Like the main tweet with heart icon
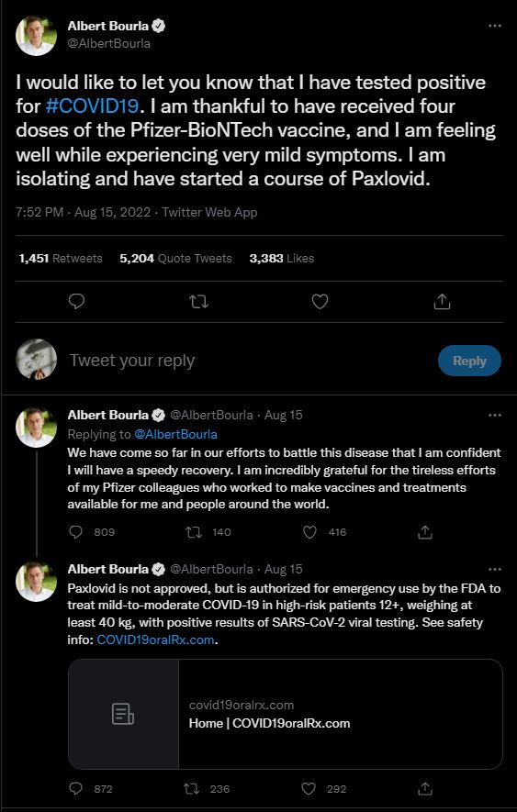 [320, 301]
